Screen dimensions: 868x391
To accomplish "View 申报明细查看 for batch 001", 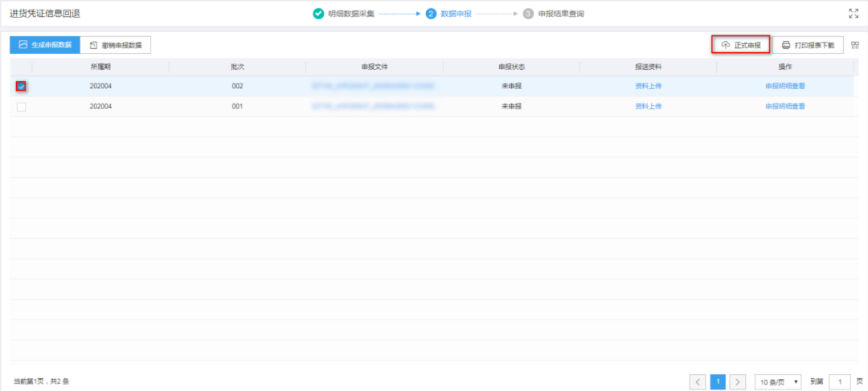I will point(785,107).
